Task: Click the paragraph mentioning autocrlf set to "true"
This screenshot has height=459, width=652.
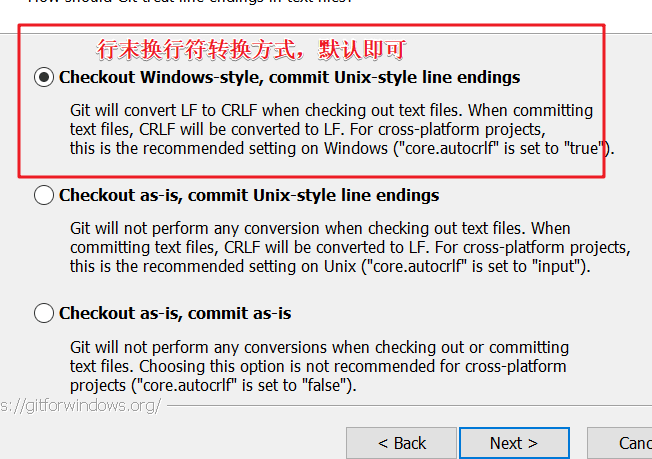Action: 342,129
